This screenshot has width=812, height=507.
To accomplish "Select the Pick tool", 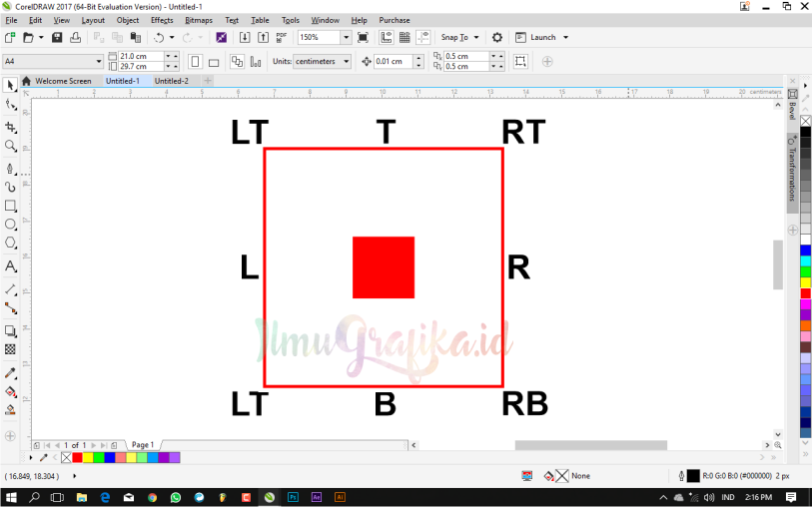I will (10, 85).
